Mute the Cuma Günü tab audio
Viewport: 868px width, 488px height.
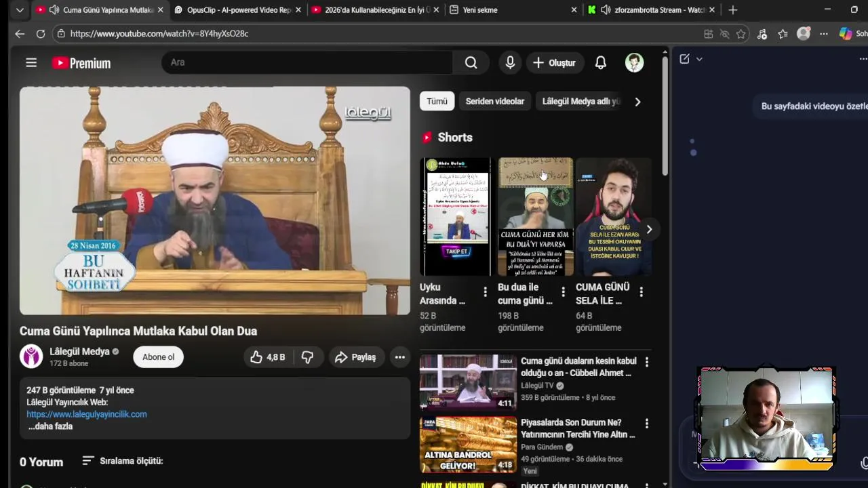pyautogui.click(x=54, y=10)
